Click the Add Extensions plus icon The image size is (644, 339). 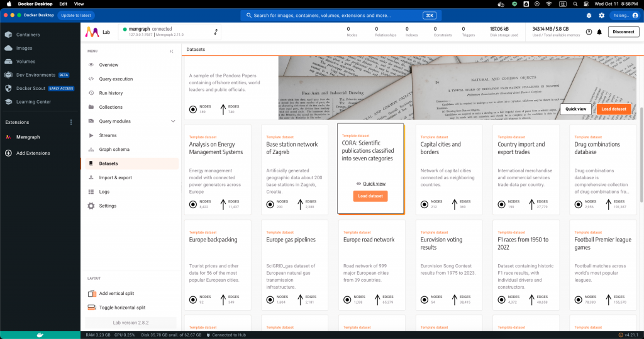(8, 153)
